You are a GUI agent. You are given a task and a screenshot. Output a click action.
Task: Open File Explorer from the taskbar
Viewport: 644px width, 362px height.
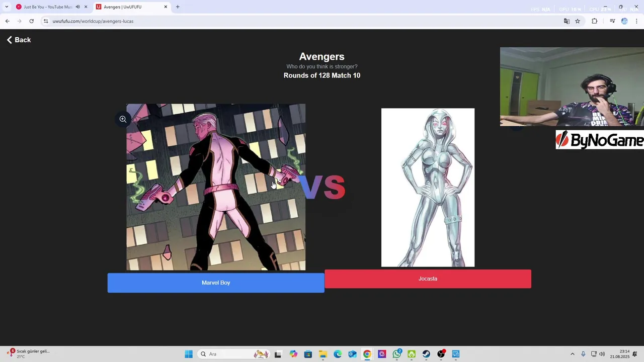tap(323, 354)
